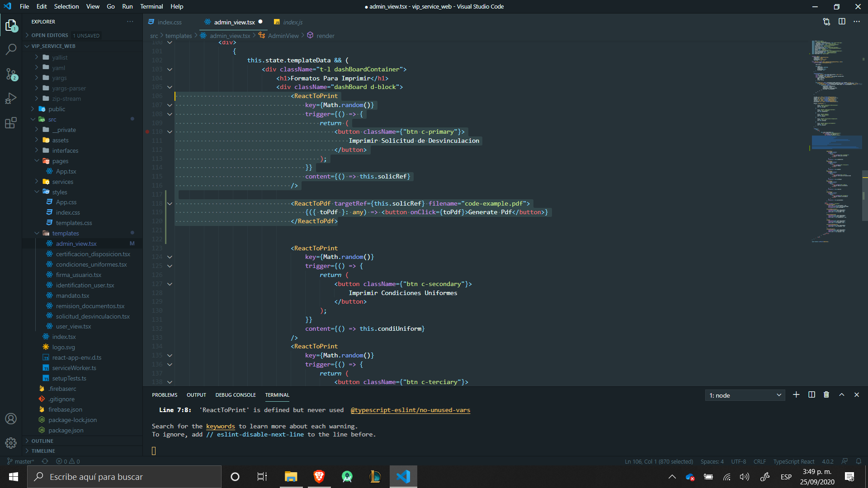Switch to the index.css tab
The width and height of the screenshot is (868, 488).
coord(169,22)
